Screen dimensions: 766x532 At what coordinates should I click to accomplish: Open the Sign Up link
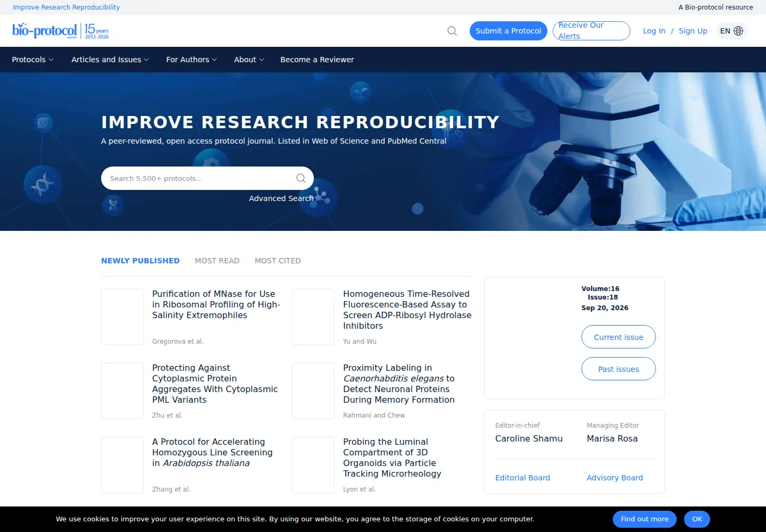[693, 31]
